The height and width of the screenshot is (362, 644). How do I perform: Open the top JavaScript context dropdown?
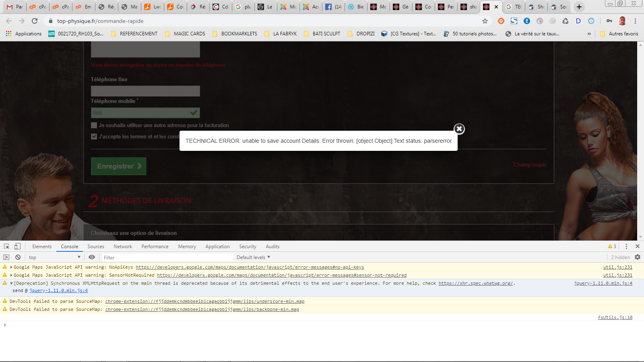[x=54, y=257]
